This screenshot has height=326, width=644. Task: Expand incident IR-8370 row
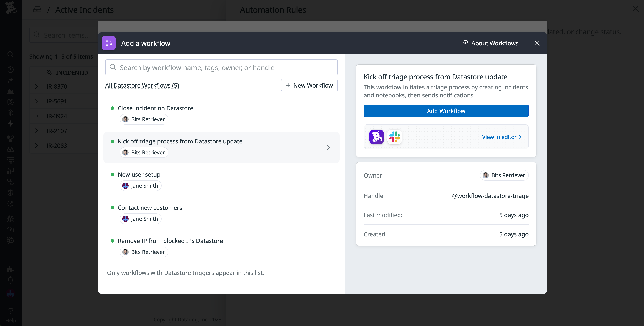click(36, 86)
